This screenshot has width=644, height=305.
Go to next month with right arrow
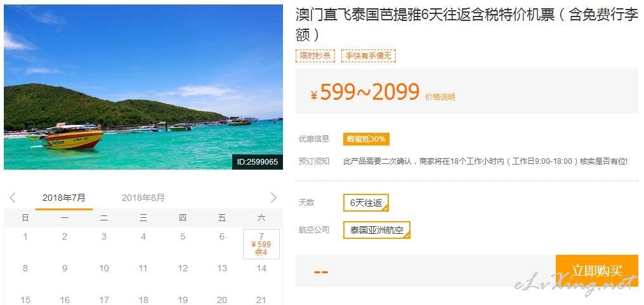[x=273, y=198]
